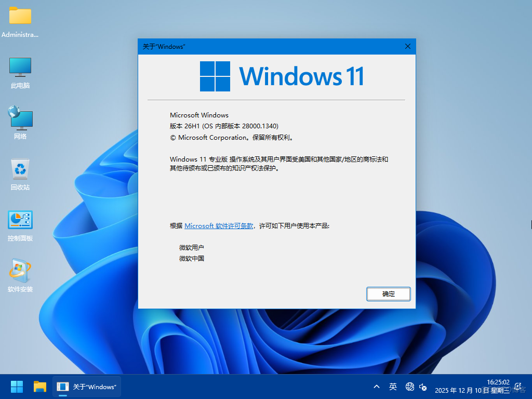
Task: Toggle do-not-disturb via the notification bell
Action: coord(517,387)
